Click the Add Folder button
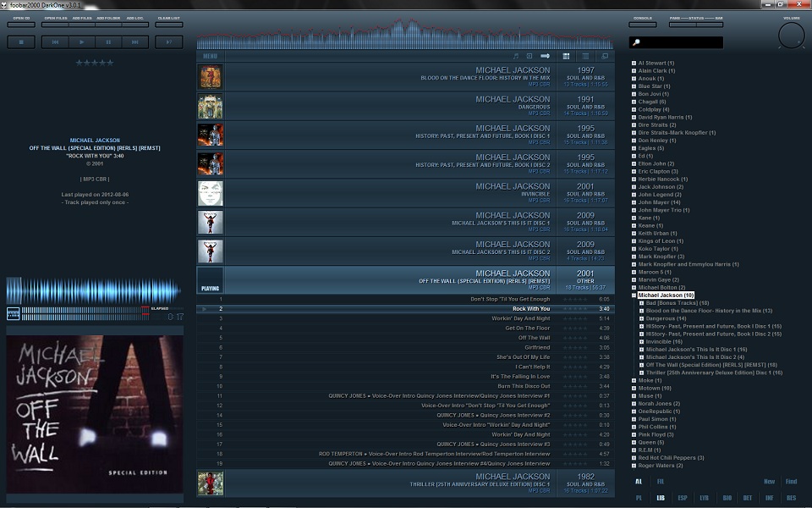Image resolution: width=812 pixels, height=508 pixels. [x=108, y=24]
